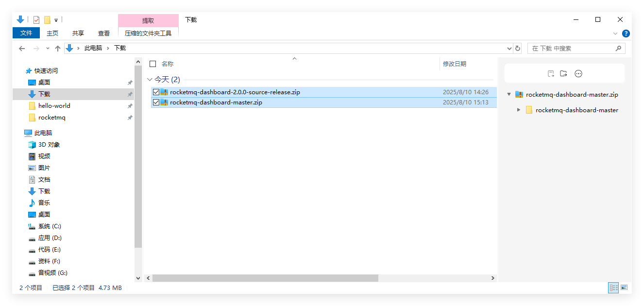Click the refresh icon next to address bar
Image resolution: width=644 pixels, height=306 pixels.
coord(517,48)
